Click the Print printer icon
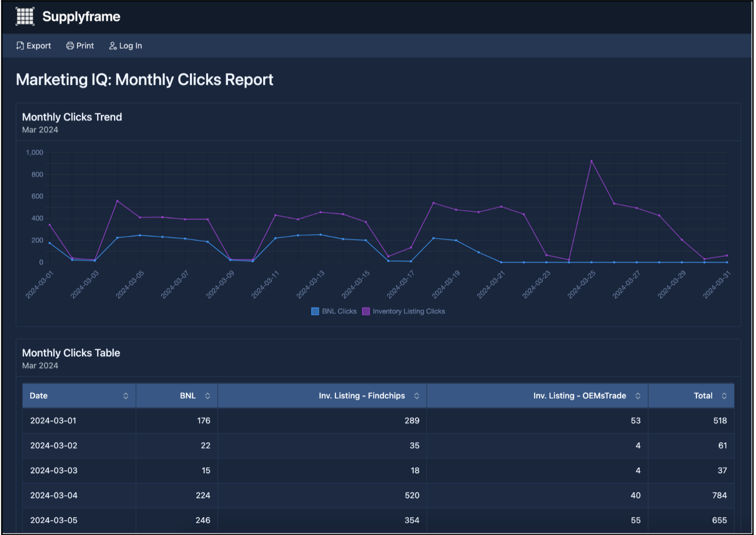 point(70,46)
